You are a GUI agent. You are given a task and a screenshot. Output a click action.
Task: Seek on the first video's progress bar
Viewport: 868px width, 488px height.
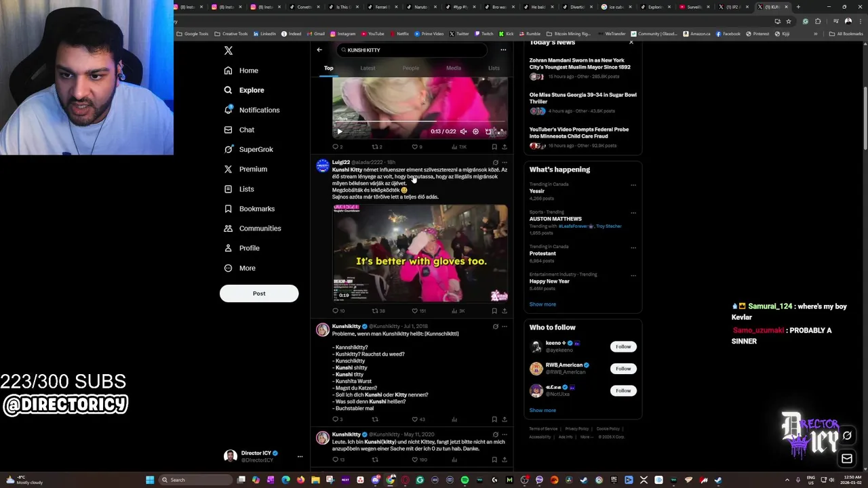[x=420, y=123]
